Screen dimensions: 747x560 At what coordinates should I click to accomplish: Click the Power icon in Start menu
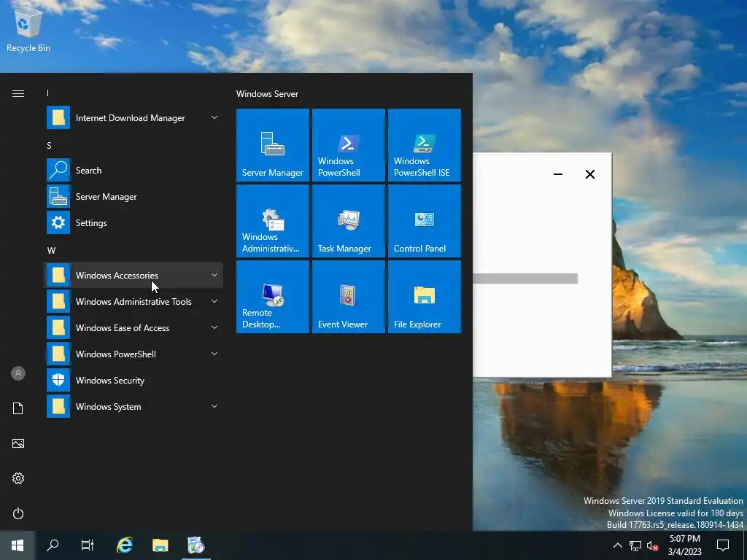pyautogui.click(x=18, y=513)
